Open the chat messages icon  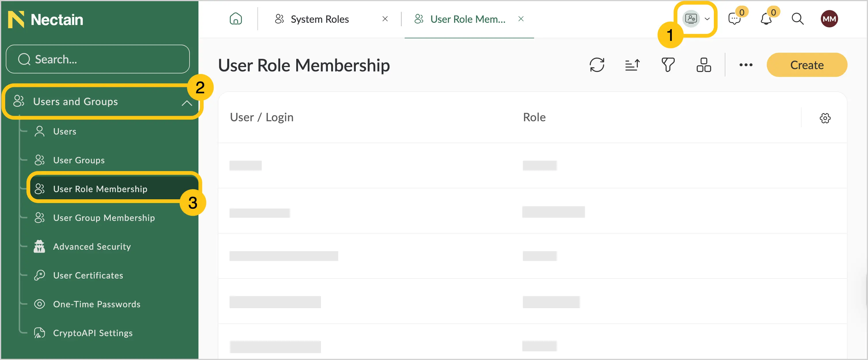tap(734, 19)
